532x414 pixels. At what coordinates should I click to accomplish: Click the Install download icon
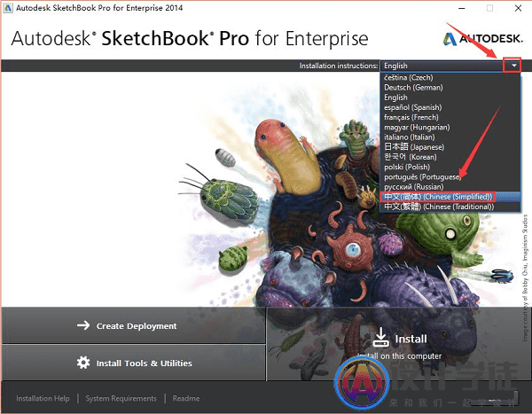coord(380,337)
